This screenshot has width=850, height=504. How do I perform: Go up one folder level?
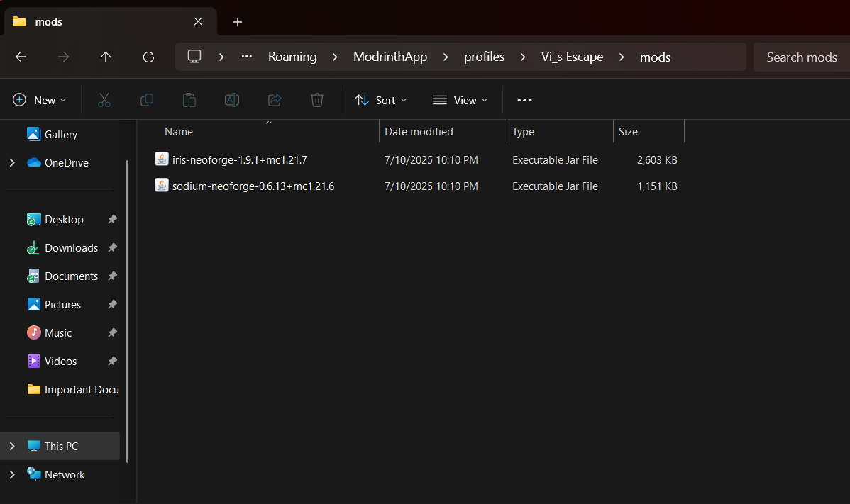106,57
